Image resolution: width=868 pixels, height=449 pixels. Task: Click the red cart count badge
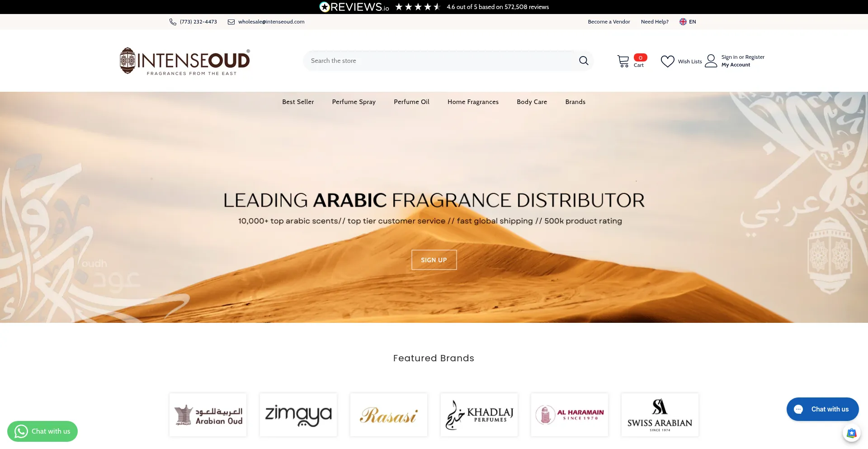tap(640, 57)
